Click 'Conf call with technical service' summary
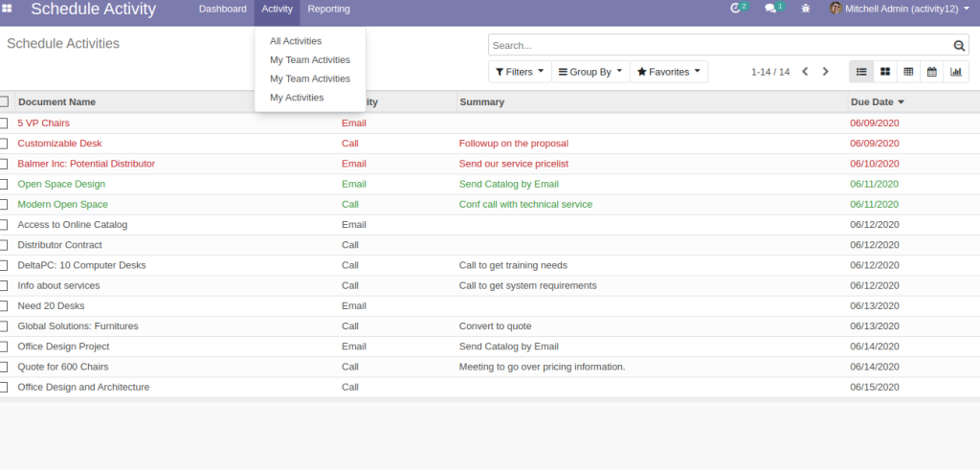Screen dimensions: 980x470 point(525,205)
